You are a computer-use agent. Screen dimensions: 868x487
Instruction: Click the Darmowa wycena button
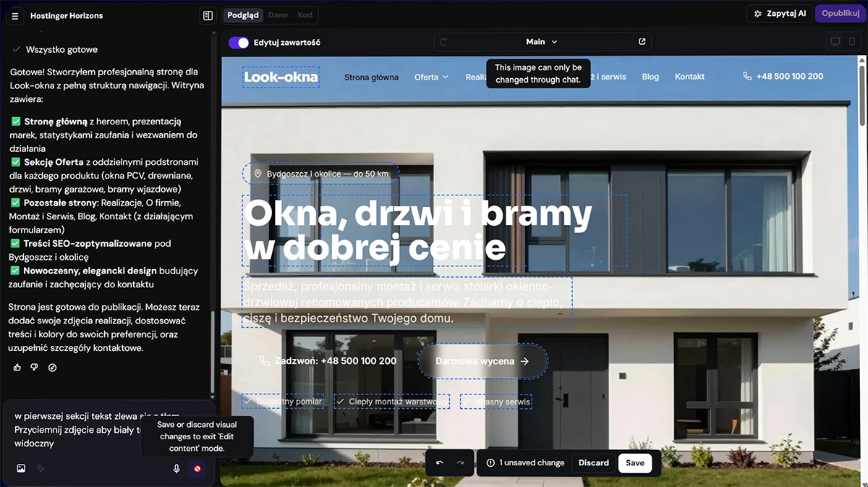point(482,361)
